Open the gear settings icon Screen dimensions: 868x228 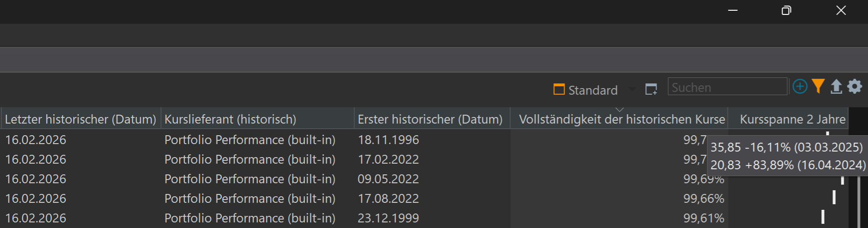click(854, 87)
